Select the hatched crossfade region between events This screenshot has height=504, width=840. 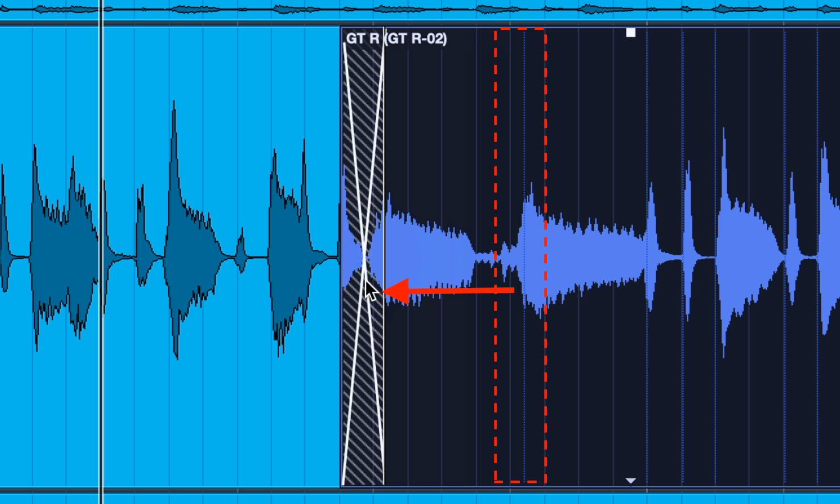[363, 258]
